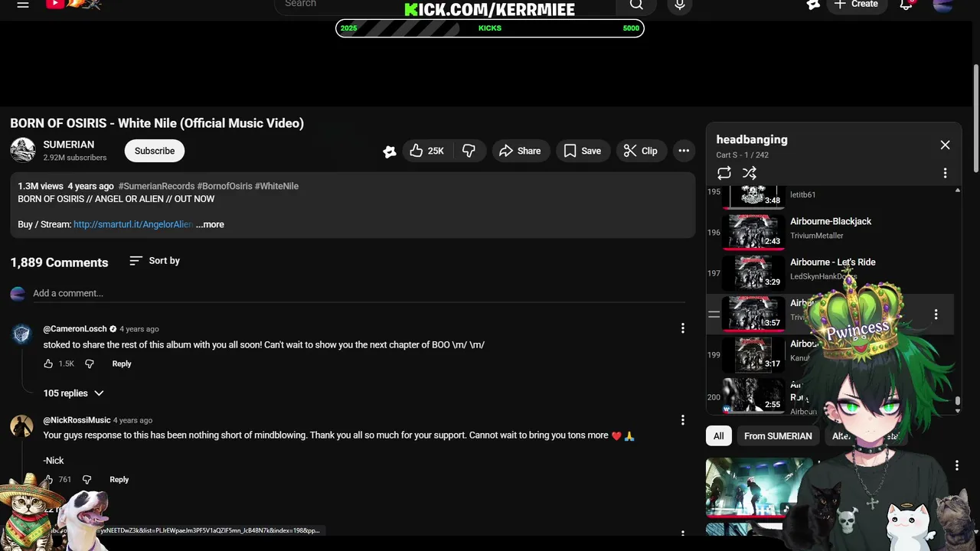
Task: Create a clip of the video
Action: point(640,151)
